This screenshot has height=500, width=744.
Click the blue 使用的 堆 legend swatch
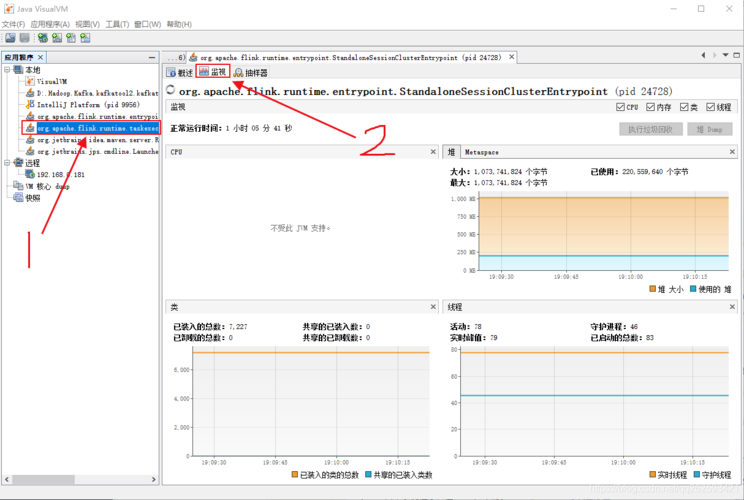point(693,288)
